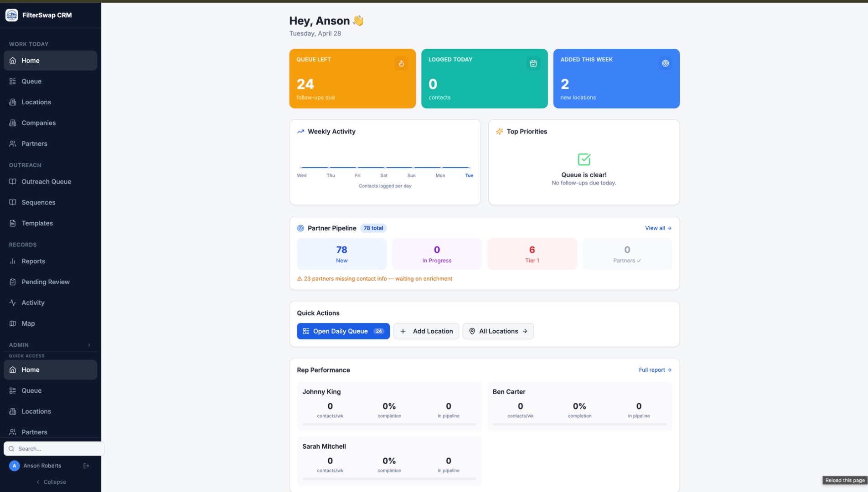Open Full report for Rep Performance

point(655,370)
